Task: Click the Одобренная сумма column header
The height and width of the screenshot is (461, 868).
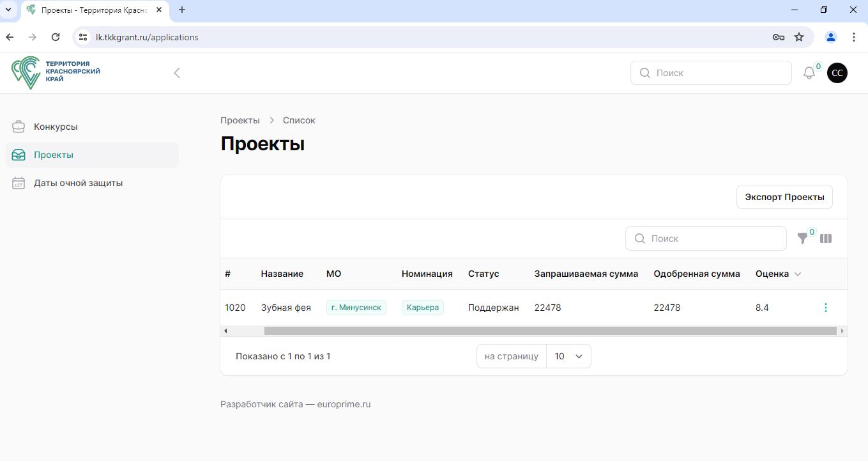Action: tap(697, 274)
